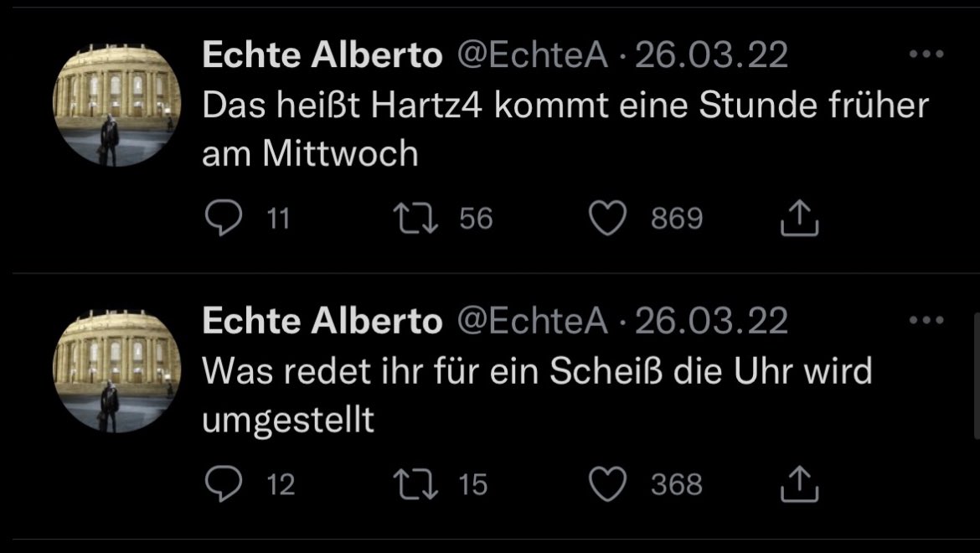The height and width of the screenshot is (553, 980).
Task: Share the 'Uhr wird umgestellt' tweet
Action: (x=799, y=484)
